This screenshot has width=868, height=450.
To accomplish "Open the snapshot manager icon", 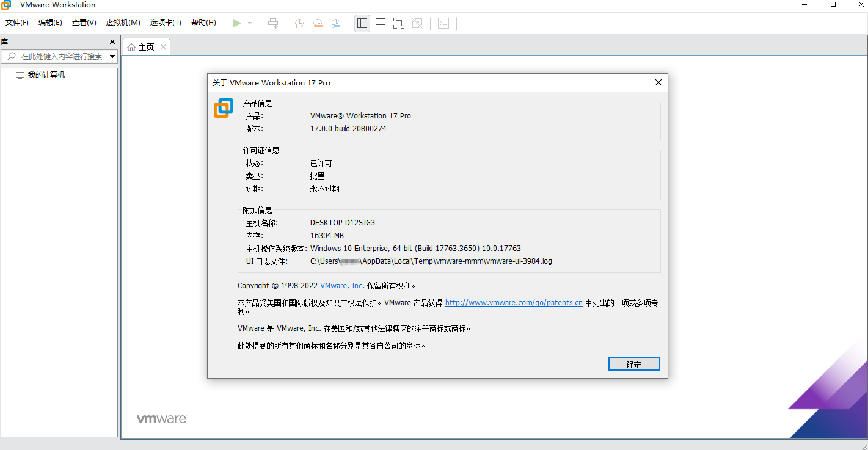I will coord(336,23).
